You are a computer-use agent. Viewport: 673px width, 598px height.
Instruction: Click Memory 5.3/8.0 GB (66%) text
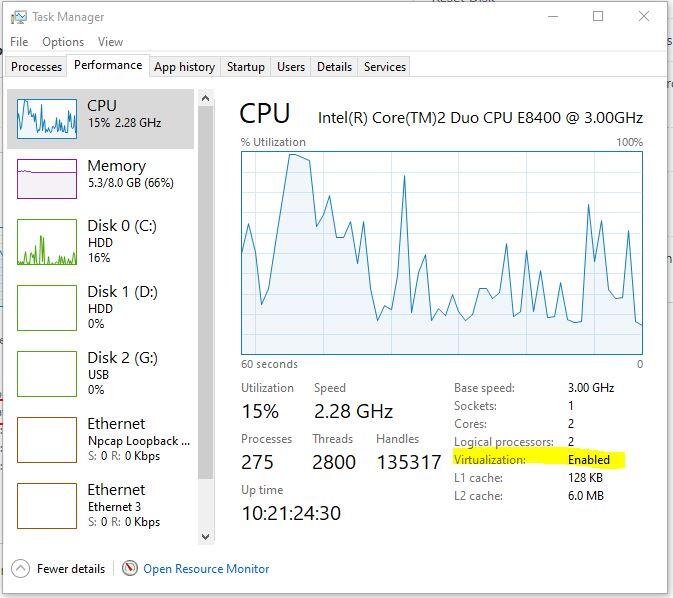131,183
